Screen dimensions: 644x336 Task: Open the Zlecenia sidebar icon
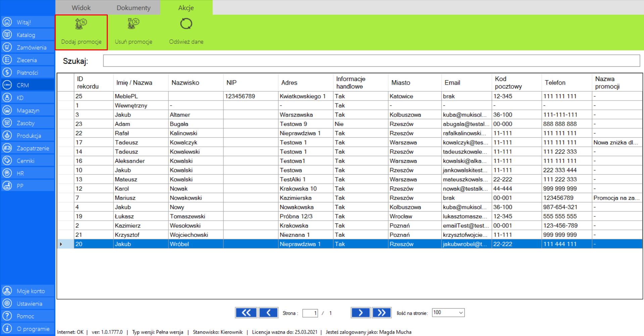(7, 60)
